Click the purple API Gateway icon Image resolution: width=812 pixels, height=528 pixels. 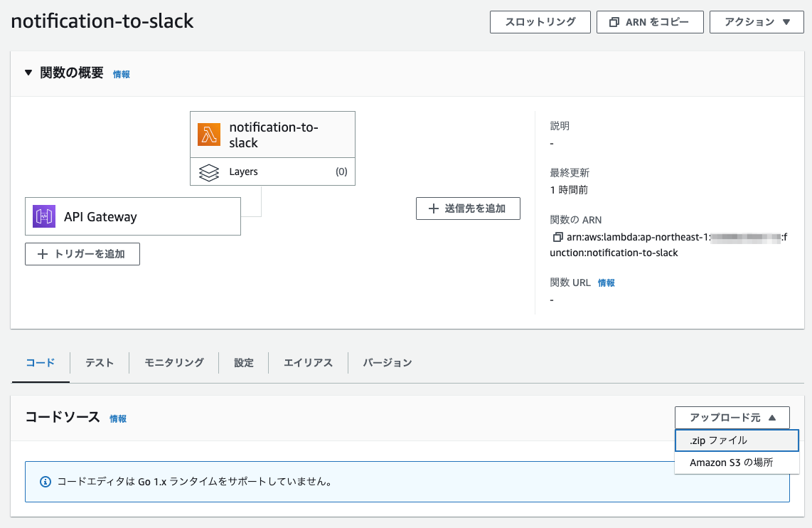44,217
